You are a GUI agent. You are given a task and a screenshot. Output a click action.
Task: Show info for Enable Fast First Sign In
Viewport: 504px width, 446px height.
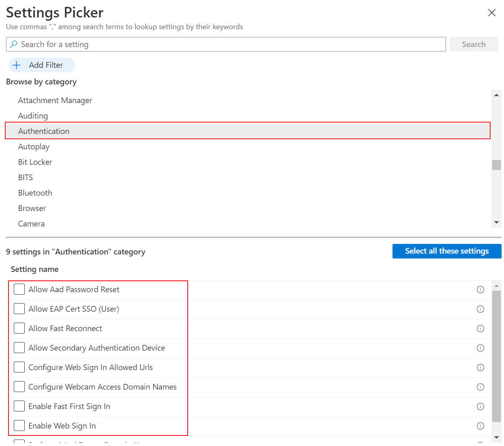pos(480,406)
